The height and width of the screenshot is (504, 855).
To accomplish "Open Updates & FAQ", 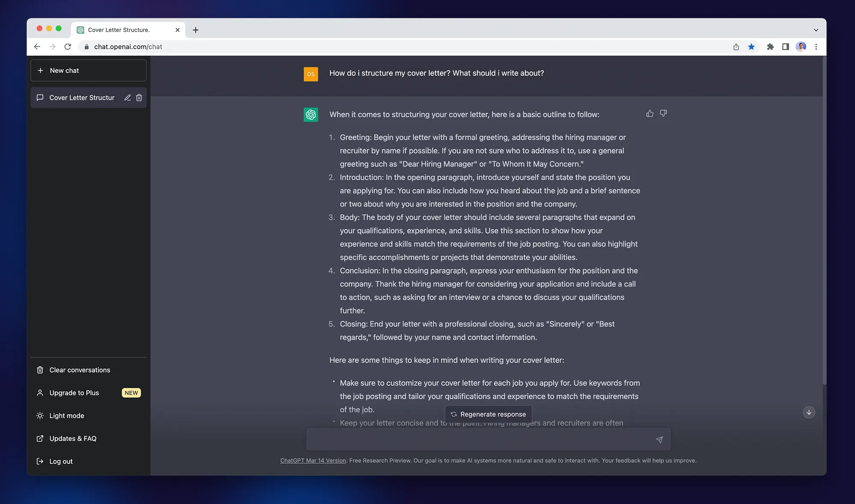I will click(x=88, y=439).
